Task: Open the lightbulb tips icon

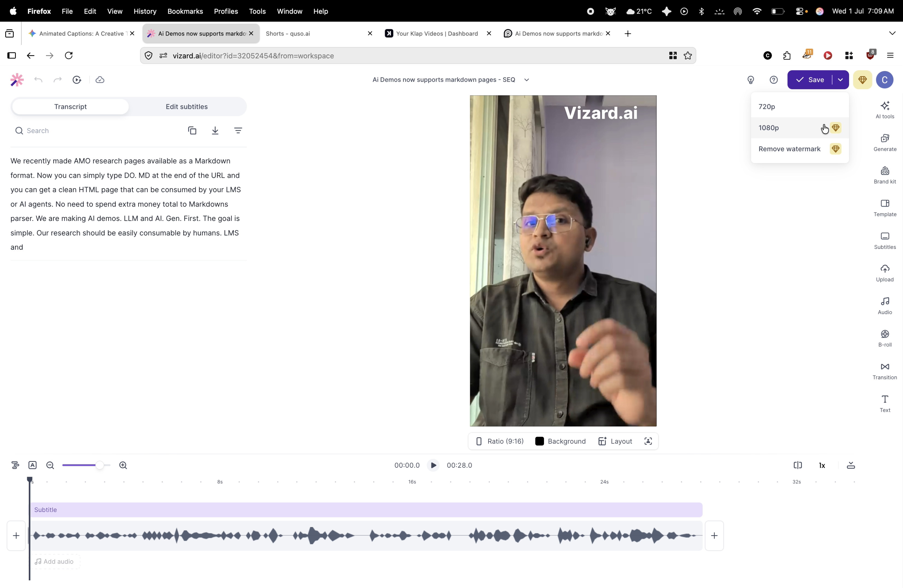Action: tap(751, 80)
